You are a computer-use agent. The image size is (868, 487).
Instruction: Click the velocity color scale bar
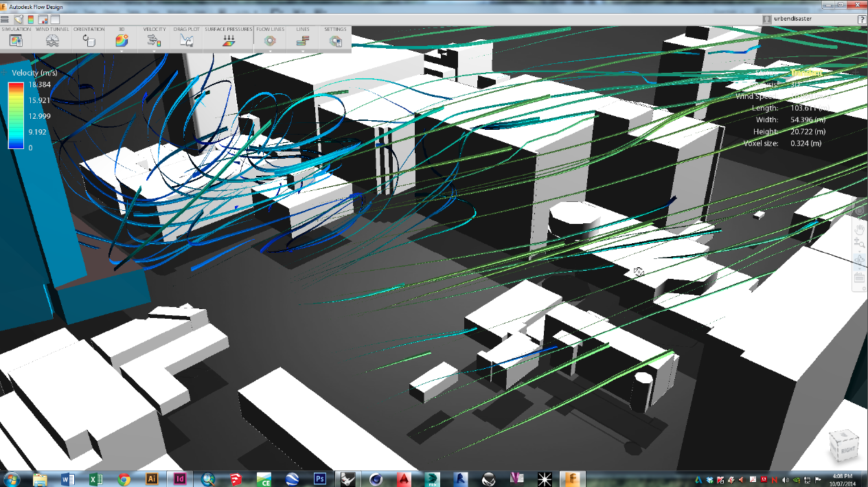coord(15,115)
